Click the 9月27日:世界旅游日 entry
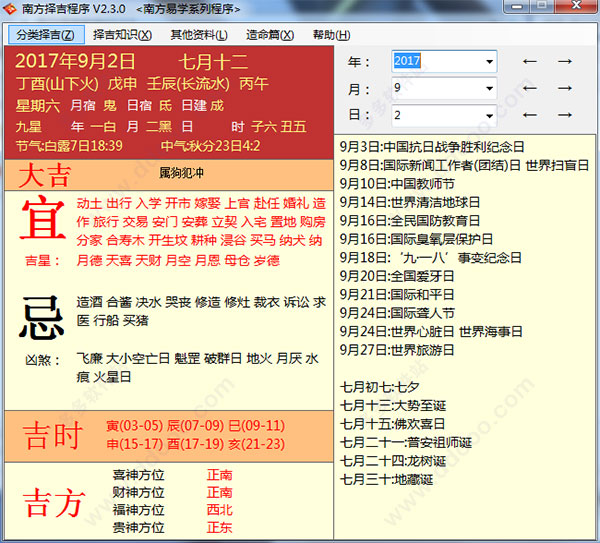 397,350
